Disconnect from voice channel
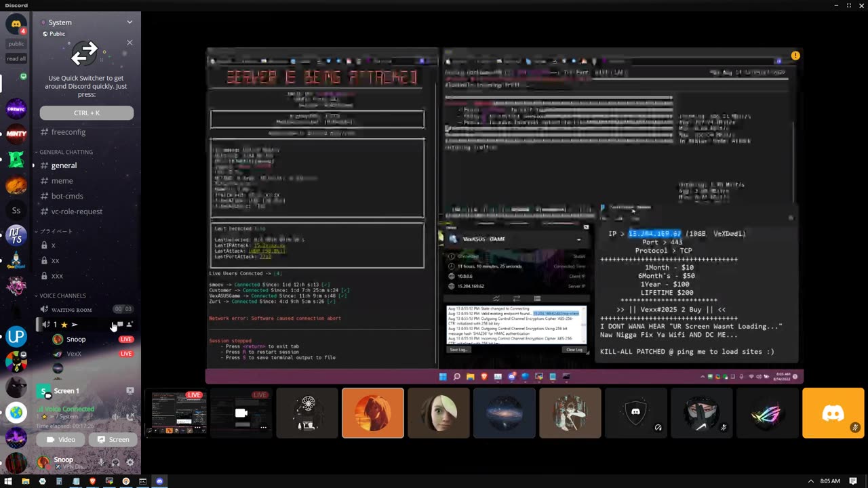The width and height of the screenshot is (868, 488). (x=130, y=417)
